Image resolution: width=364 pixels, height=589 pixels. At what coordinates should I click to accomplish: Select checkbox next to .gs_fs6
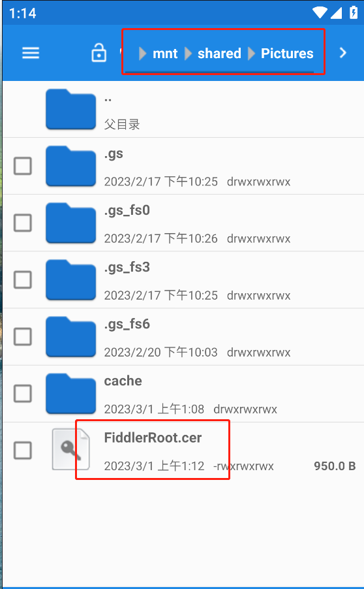coord(23,336)
